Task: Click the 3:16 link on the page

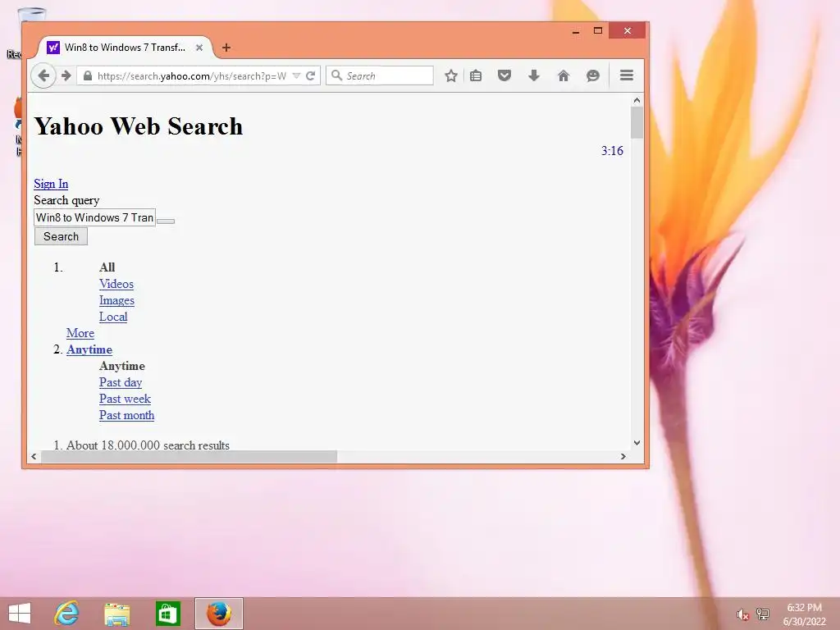Action: (612, 151)
